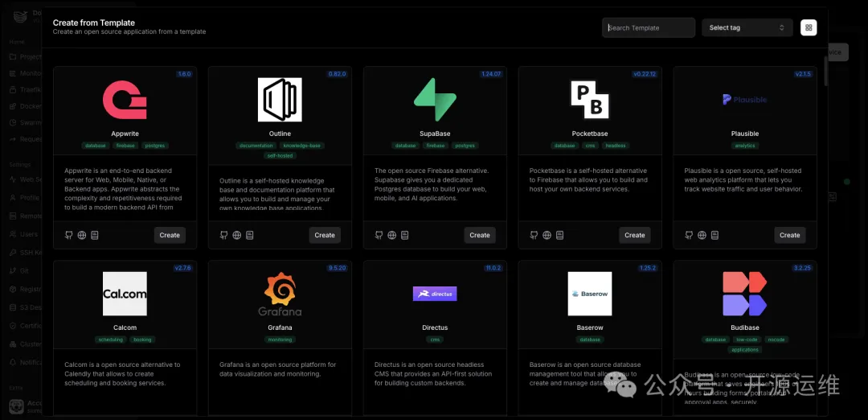Create the SupaBase template
The height and width of the screenshot is (420, 868).
click(x=480, y=235)
